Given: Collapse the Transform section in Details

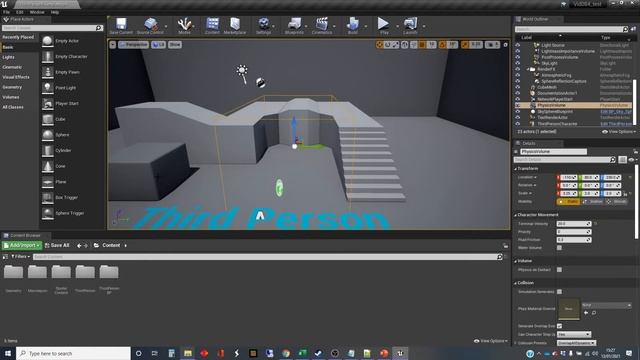Looking at the screenshot, I should 516,169.
